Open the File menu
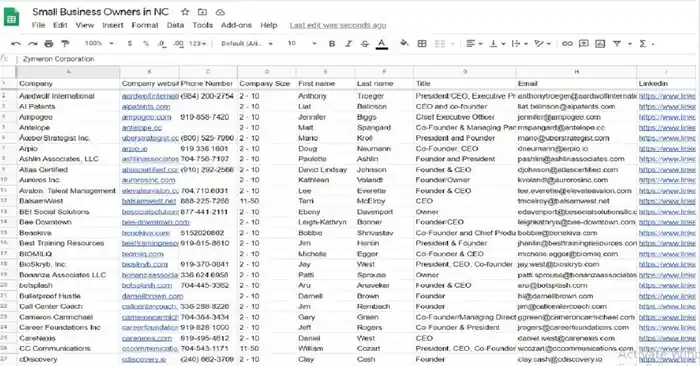This screenshot has width=700, height=366. pos(38,25)
